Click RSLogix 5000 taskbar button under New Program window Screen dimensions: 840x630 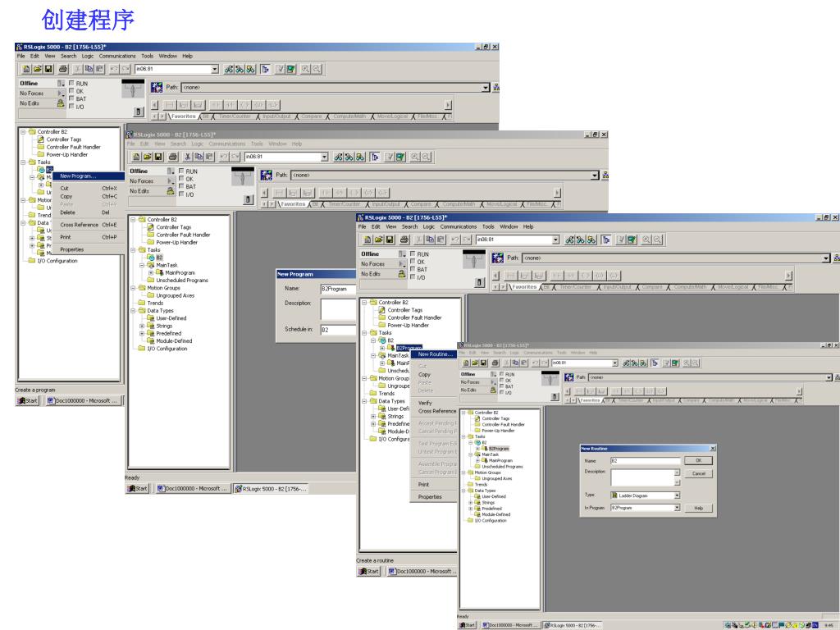(x=271, y=489)
